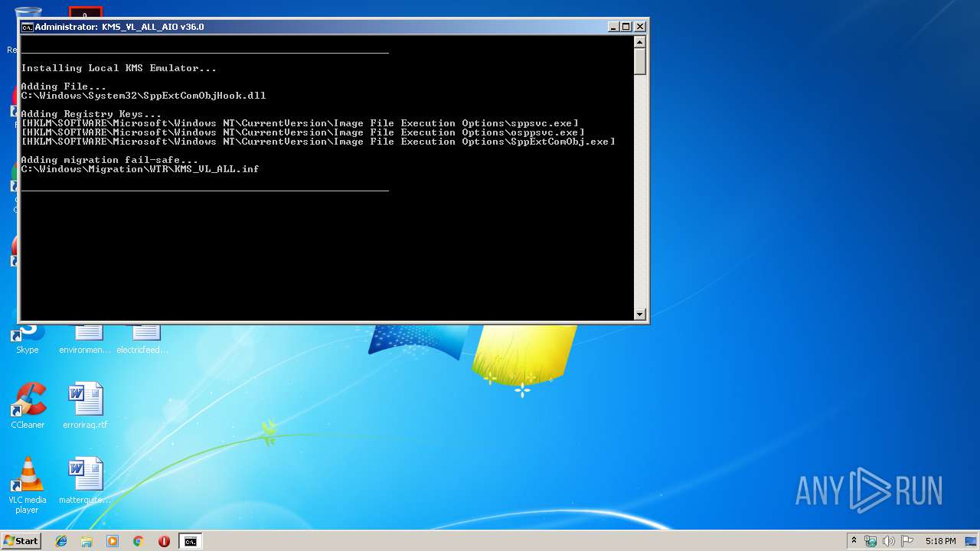
Task: Click the osppsvc.exe registry key line
Action: [x=303, y=132]
